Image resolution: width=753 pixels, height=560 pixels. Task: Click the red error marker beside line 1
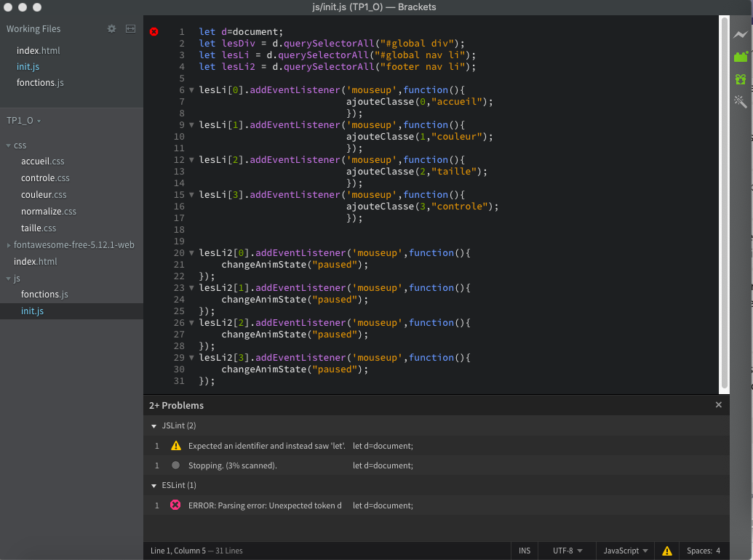tap(154, 32)
